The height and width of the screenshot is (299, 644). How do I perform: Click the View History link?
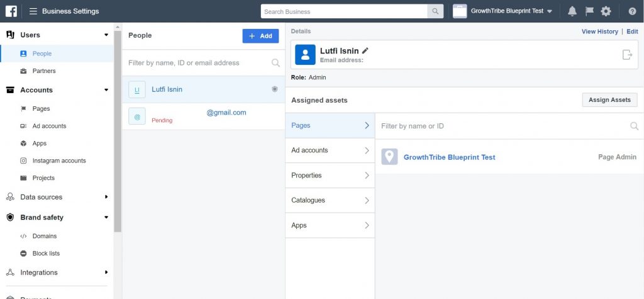(x=599, y=31)
